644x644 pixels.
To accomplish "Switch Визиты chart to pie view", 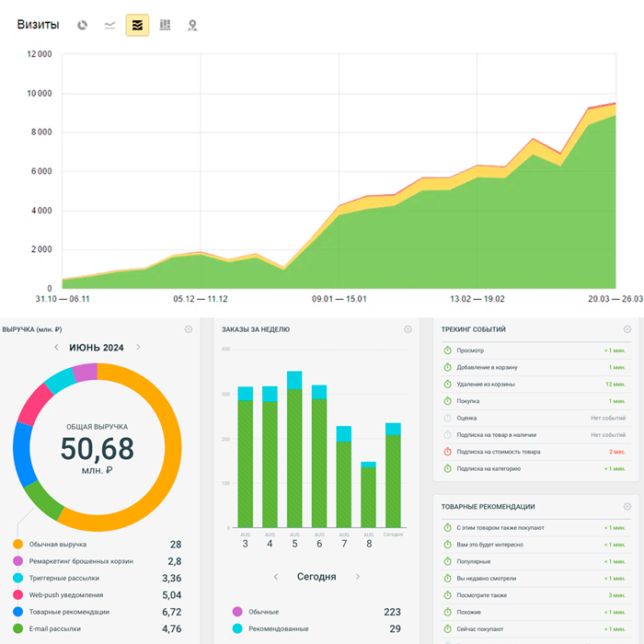I will (82, 25).
